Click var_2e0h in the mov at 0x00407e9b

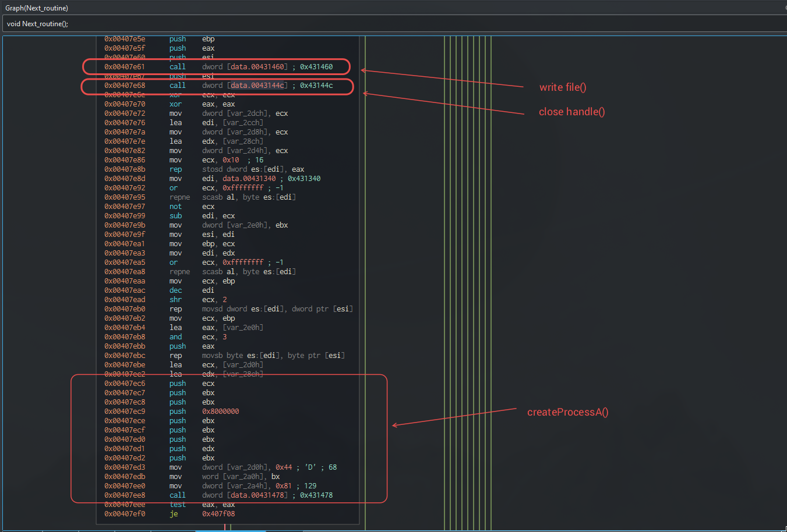pos(248,225)
